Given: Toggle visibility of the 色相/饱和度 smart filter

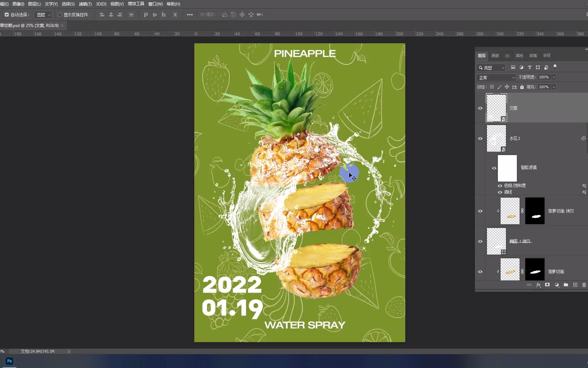Looking at the screenshot, I should (x=499, y=185).
